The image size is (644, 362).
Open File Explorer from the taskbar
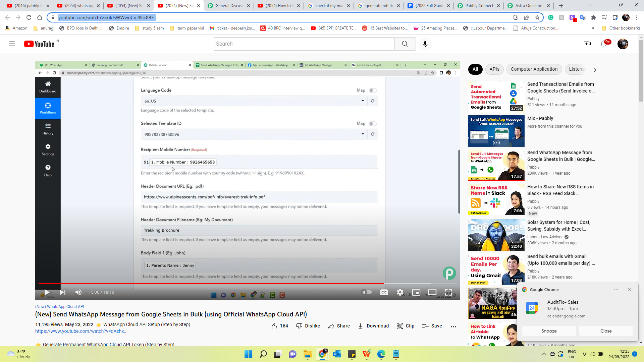308,354
